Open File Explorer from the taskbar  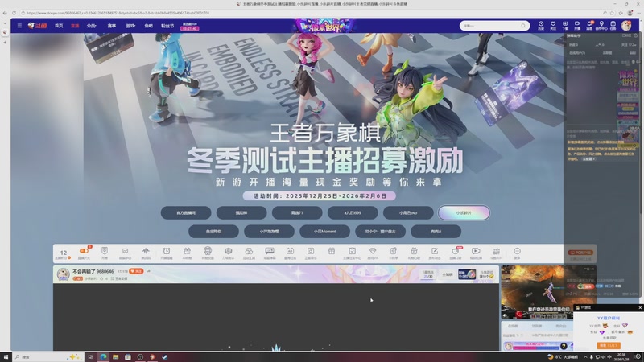click(115, 356)
